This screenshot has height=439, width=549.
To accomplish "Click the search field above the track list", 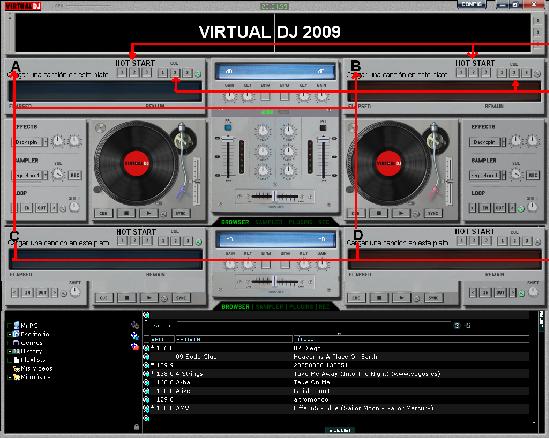I will [x=313, y=325].
